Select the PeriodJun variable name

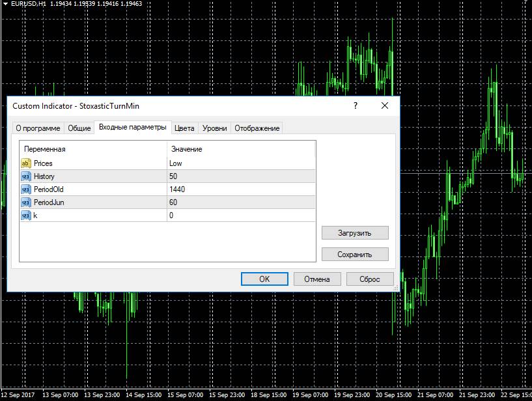point(49,202)
